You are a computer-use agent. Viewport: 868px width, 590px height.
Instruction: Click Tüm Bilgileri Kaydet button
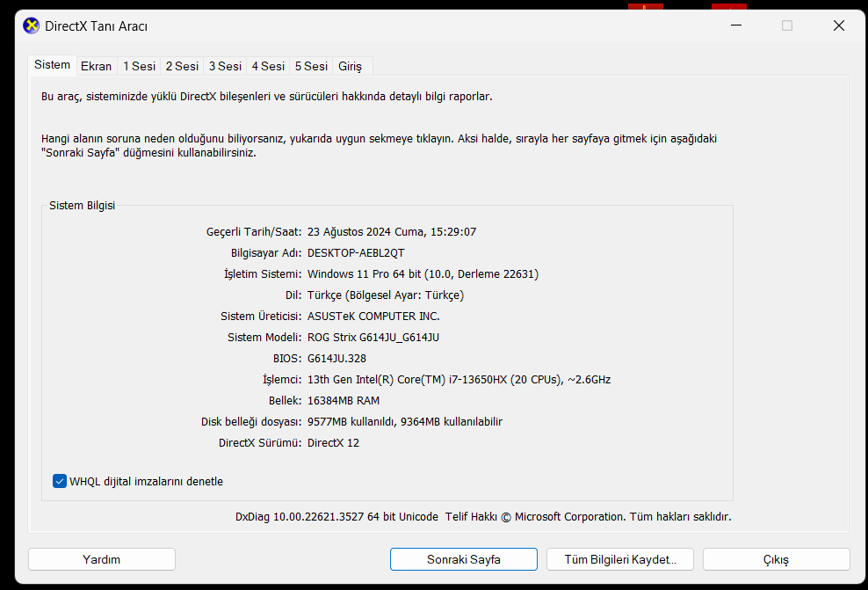click(x=620, y=559)
